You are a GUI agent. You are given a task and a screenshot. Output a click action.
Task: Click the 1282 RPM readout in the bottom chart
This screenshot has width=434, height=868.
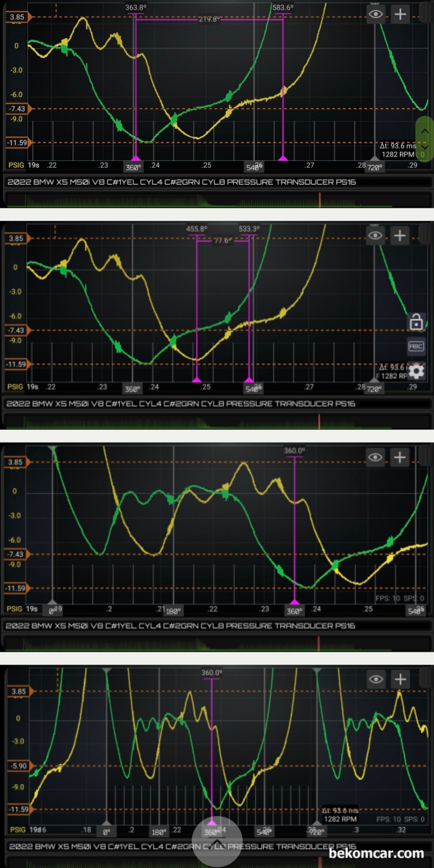[x=340, y=819]
